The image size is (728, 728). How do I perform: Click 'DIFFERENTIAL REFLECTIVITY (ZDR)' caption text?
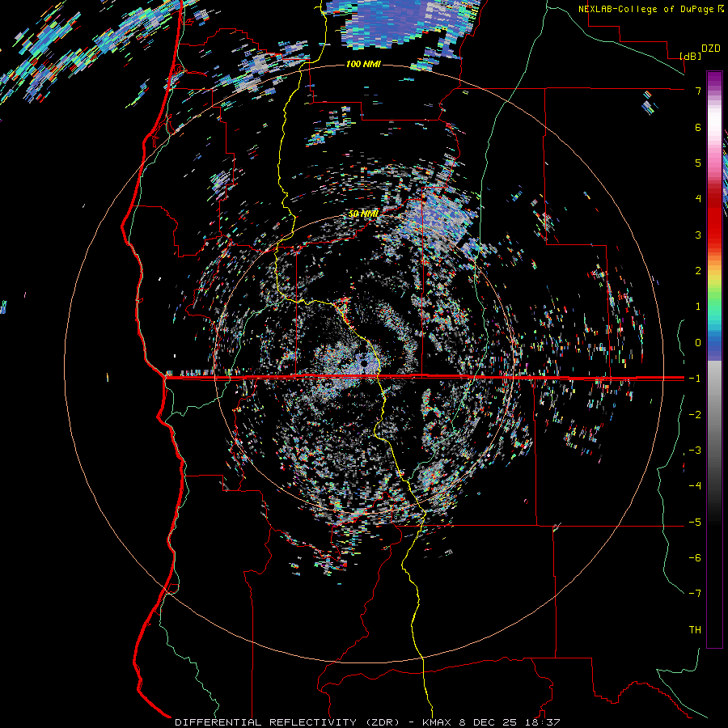pos(287,722)
